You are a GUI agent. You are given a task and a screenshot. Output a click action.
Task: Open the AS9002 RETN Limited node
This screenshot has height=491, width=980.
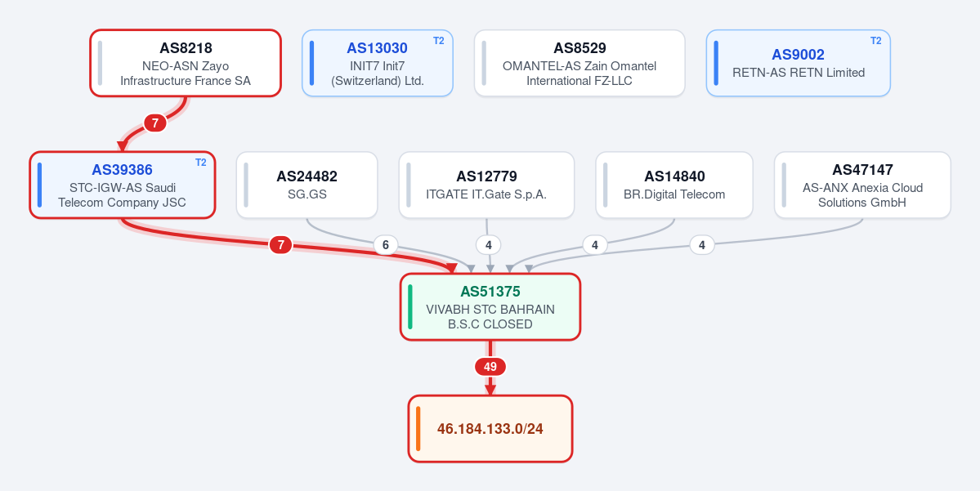pos(798,63)
